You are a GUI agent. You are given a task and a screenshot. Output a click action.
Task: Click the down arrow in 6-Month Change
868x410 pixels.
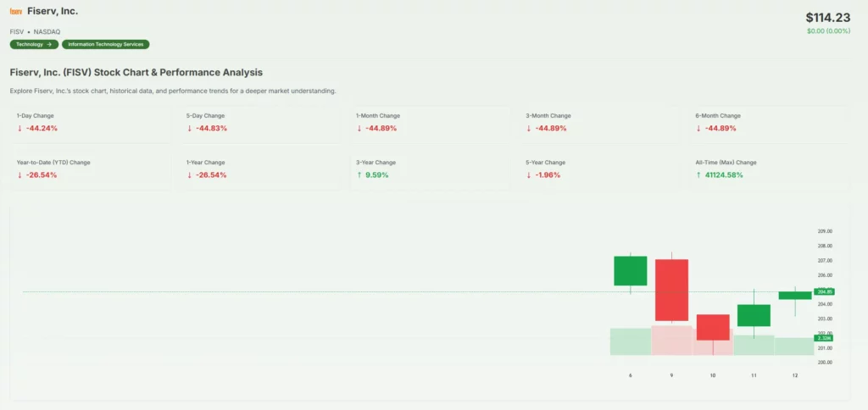698,129
